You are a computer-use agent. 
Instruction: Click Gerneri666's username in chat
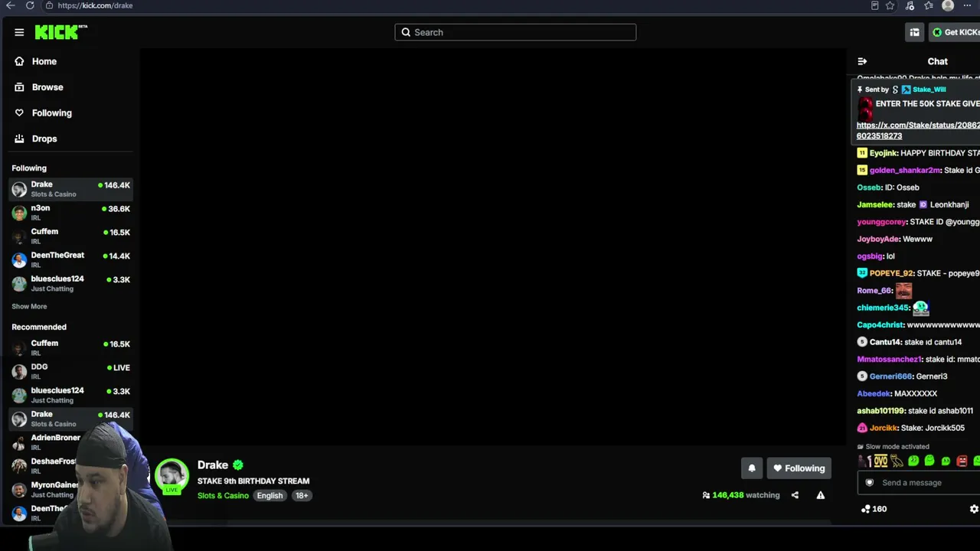coord(890,377)
